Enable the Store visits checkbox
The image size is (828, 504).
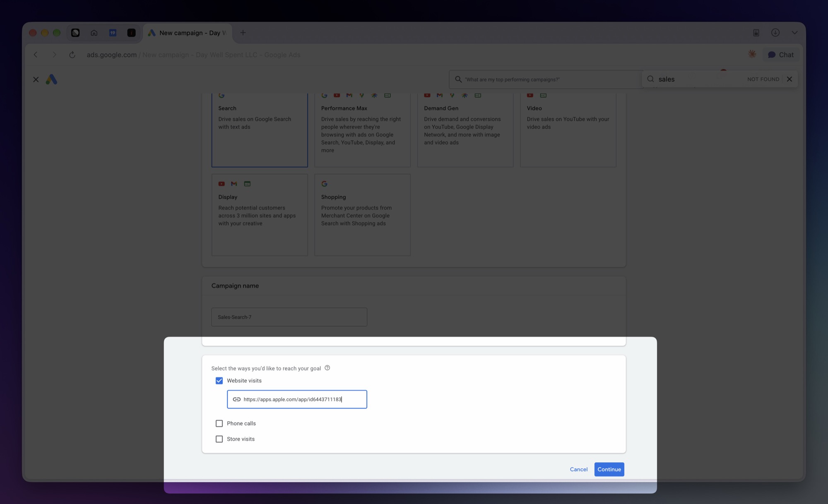point(219,439)
